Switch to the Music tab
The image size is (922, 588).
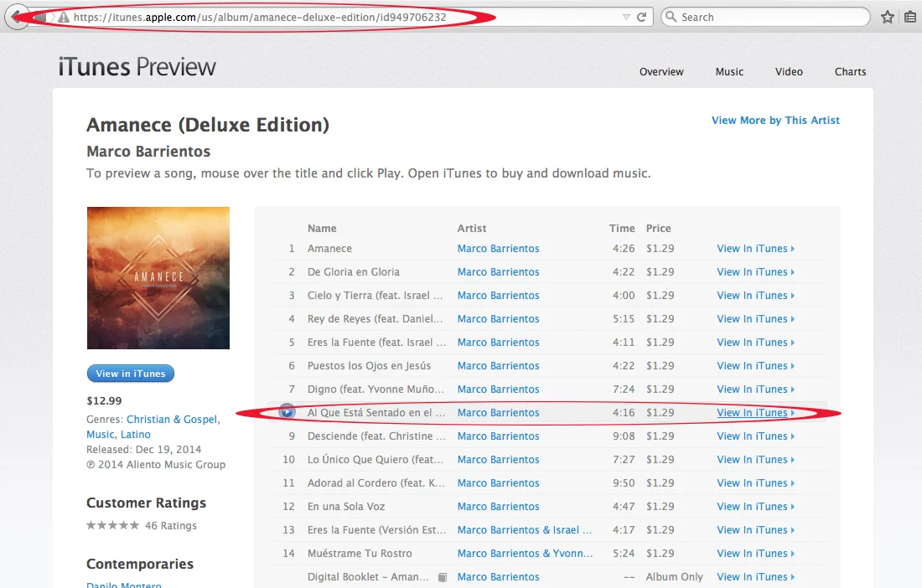coord(729,72)
